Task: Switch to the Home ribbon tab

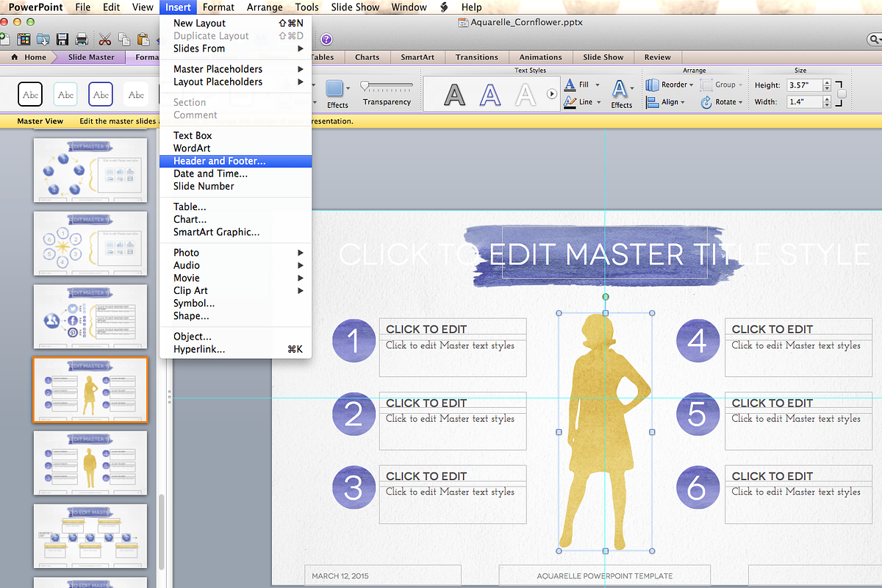Action: tap(29, 57)
